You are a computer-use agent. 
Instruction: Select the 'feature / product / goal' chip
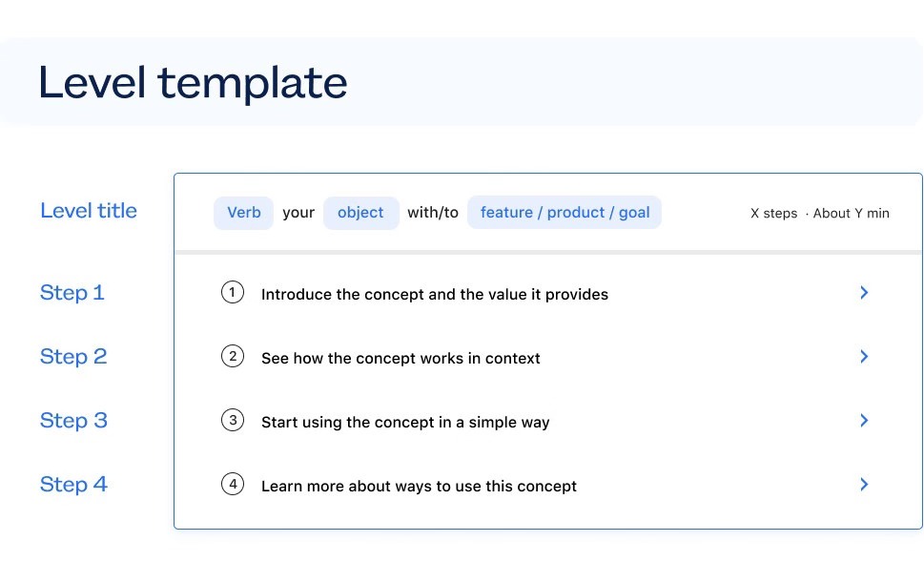point(565,213)
